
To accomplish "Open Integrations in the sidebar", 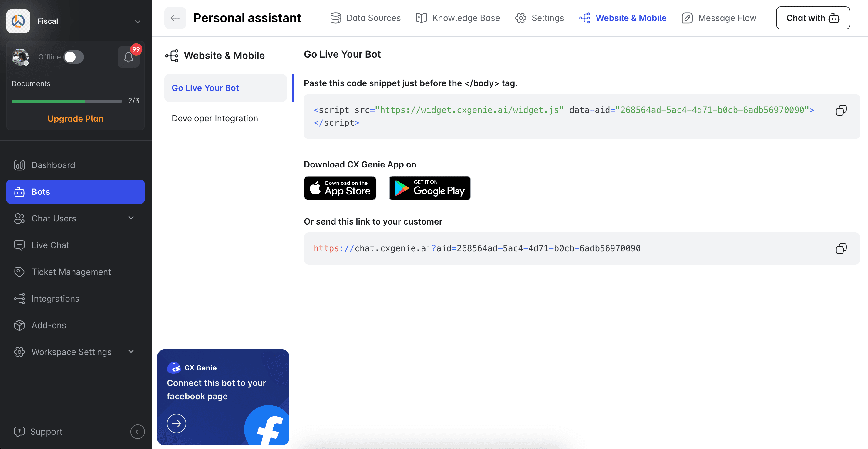I will point(76,298).
